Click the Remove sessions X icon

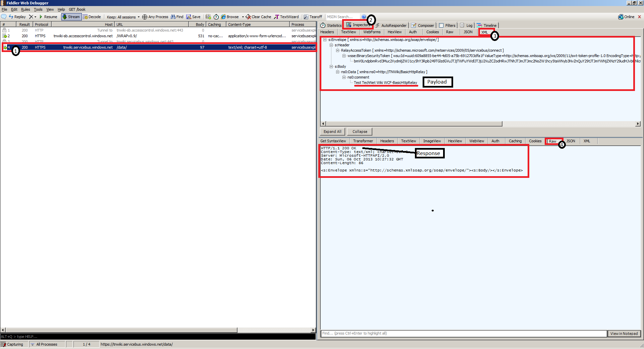pos(31,17)
